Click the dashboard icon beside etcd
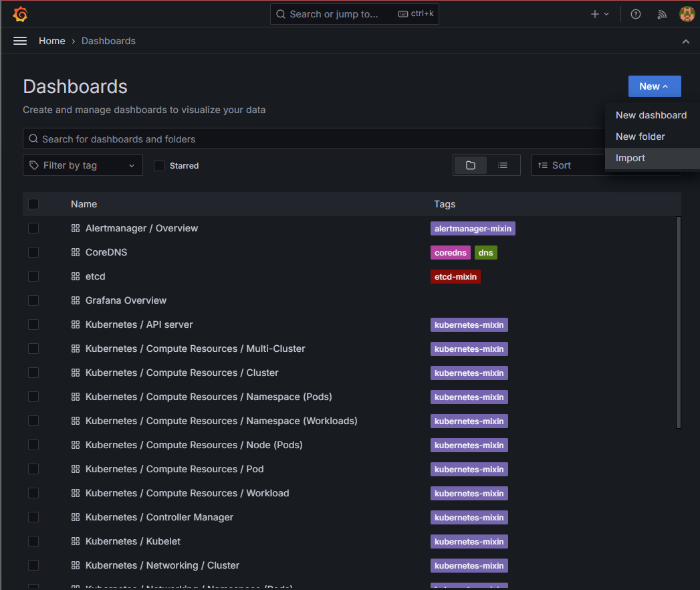The image size is (700, 590). (x=76, y=276)
